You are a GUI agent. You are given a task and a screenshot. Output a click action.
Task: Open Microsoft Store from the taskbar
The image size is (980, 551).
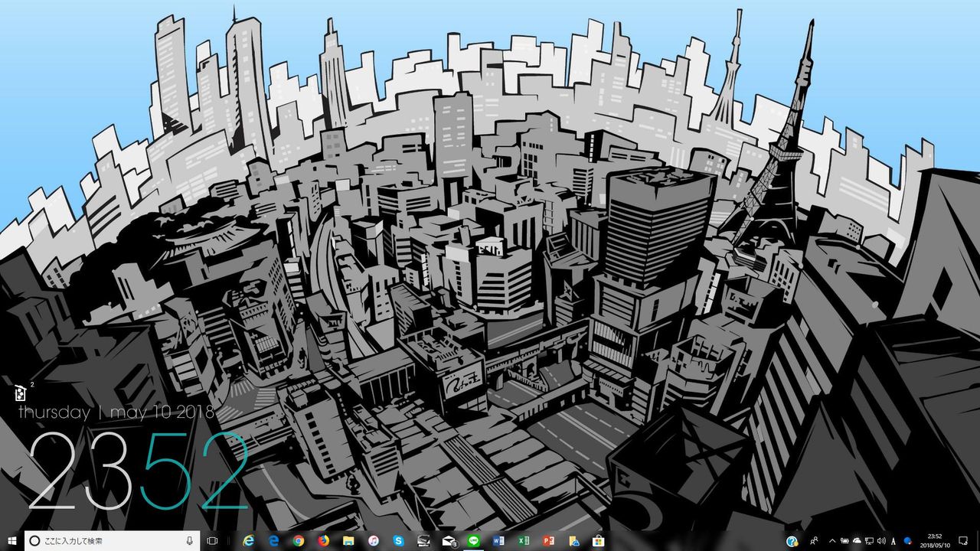pyautogui.click(x=599, y=540)
